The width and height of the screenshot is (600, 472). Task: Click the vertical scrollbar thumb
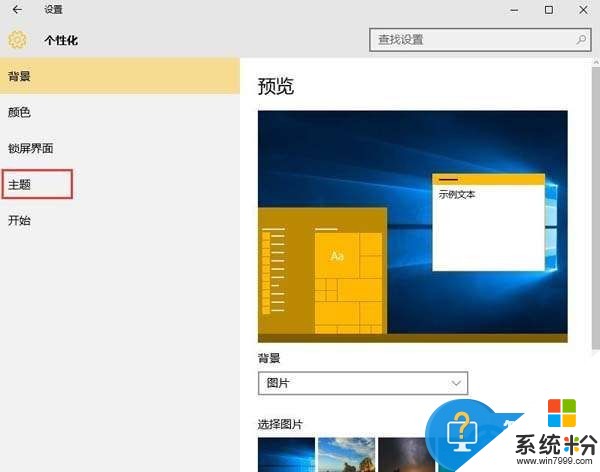[x=596, y=207]
